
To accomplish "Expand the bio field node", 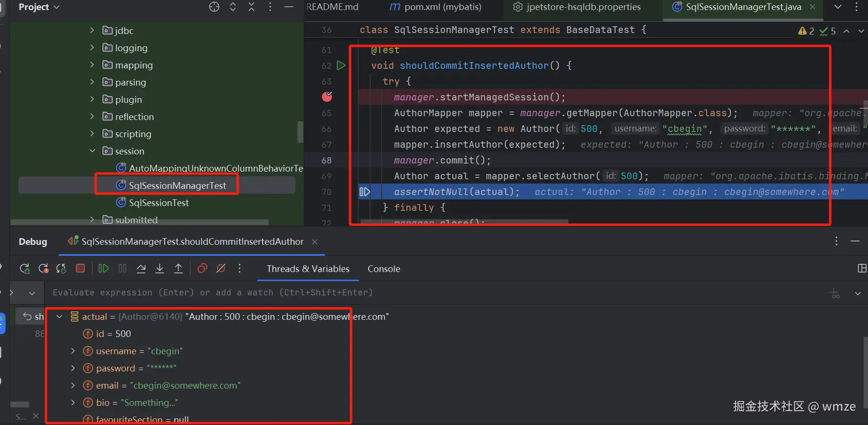I will 73,403.
